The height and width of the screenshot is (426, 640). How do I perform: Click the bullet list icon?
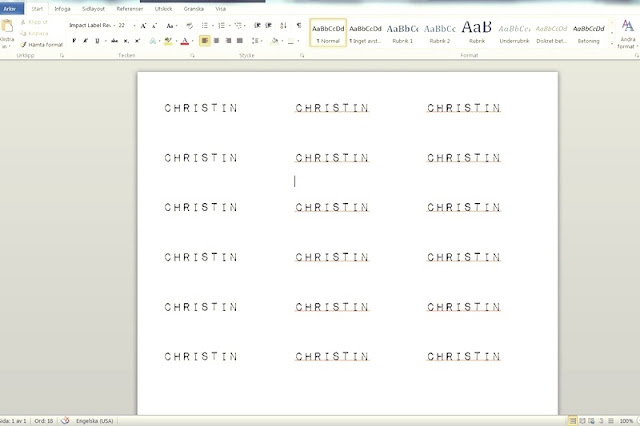pos(205,26)
